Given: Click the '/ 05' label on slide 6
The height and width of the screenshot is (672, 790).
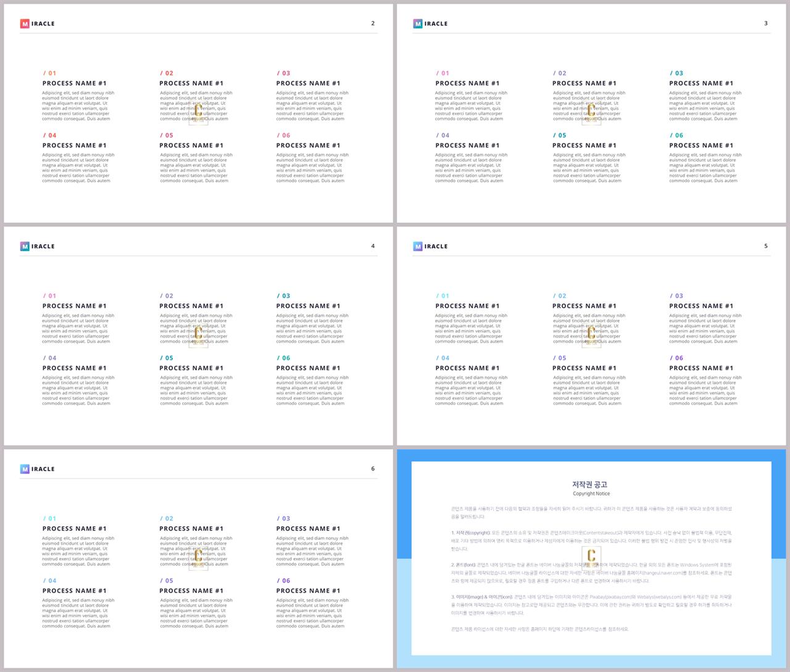Looking at the screenshot, I should [167, 581].
